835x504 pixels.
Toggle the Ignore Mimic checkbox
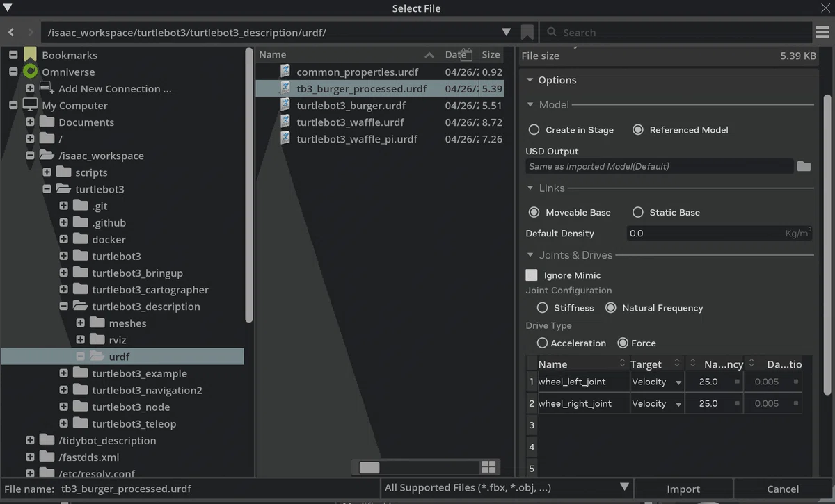tap(532, 275)
